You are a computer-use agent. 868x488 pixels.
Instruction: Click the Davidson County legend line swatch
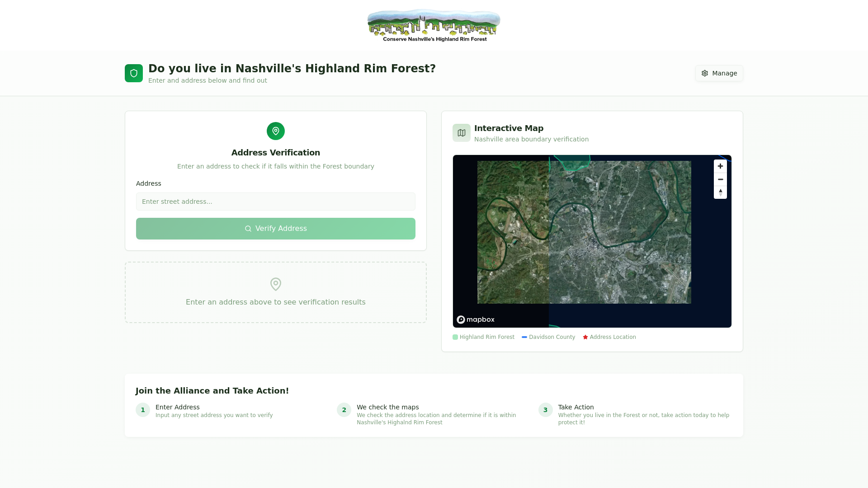tap(524, 337)
